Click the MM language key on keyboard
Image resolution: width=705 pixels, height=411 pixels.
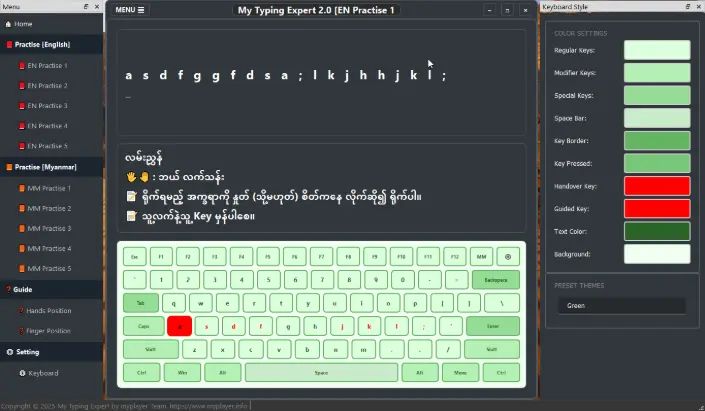(481, 257)
